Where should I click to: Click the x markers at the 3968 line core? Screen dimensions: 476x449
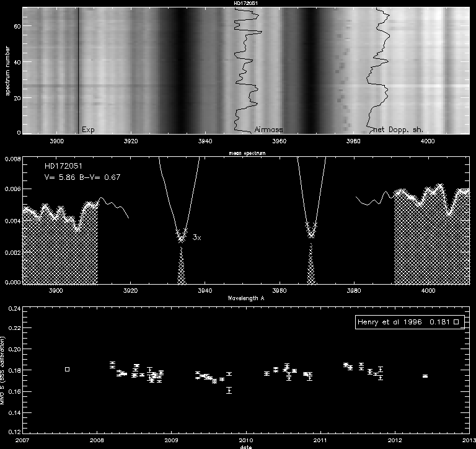click(311, 231)
